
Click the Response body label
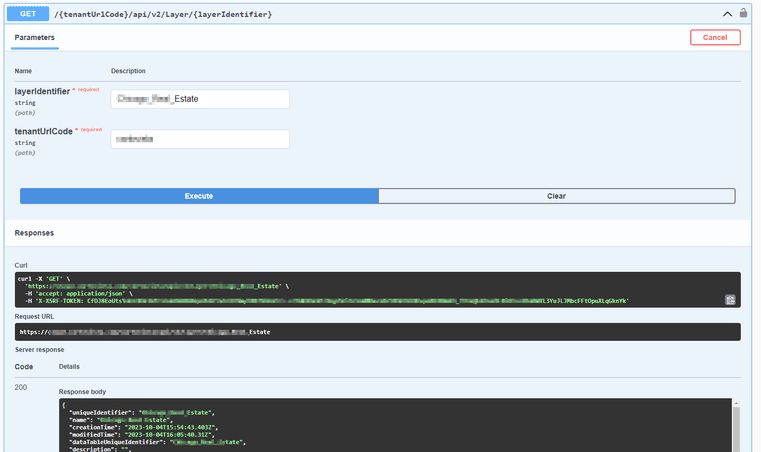(82, 392)
